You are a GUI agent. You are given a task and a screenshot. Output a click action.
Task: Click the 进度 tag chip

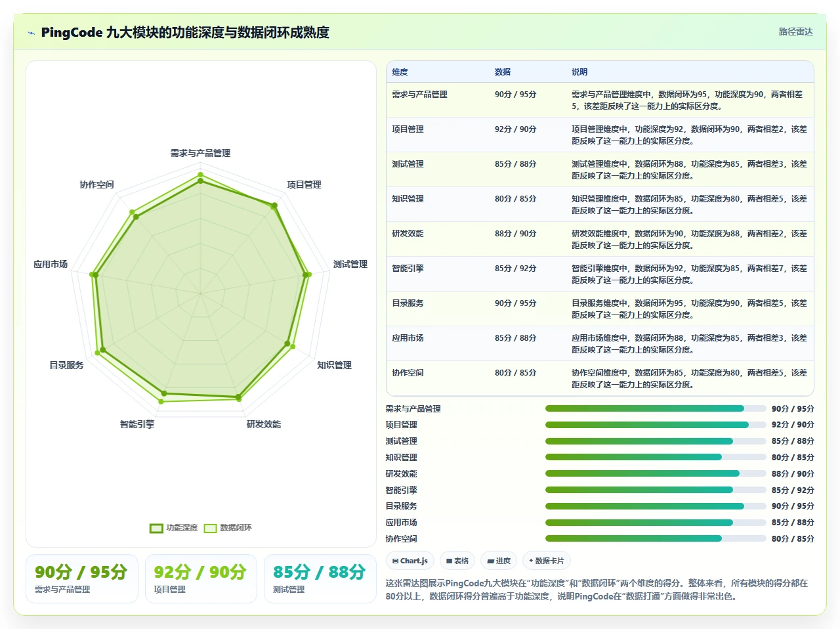[x=499, y=561]
